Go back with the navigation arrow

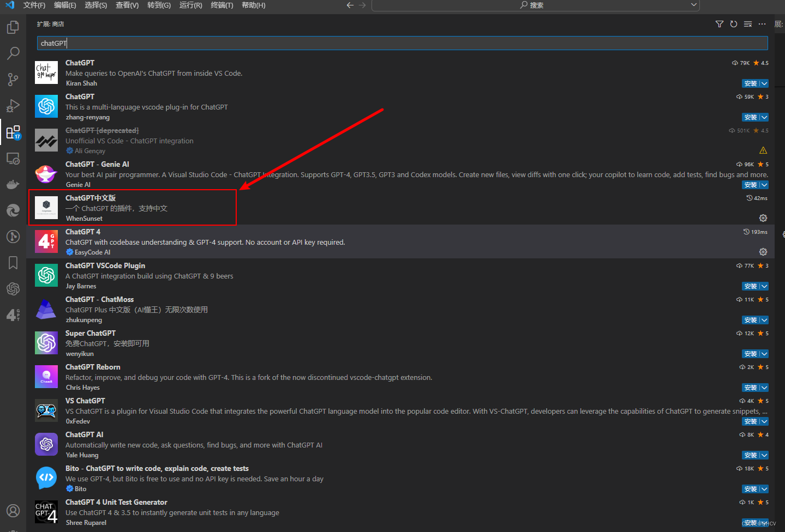tap(350, 5)
